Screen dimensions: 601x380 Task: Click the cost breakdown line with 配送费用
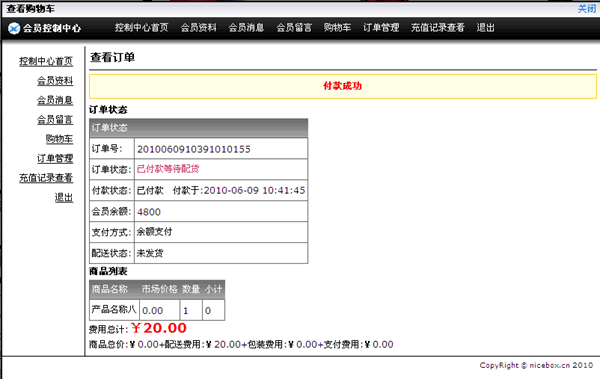(x=241, y=344)
